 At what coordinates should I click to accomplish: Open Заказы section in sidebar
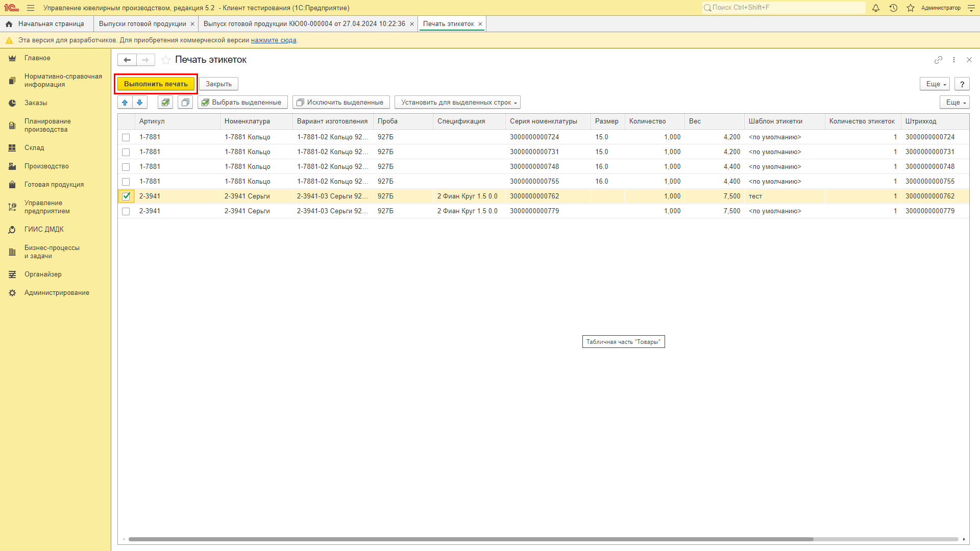36,103
